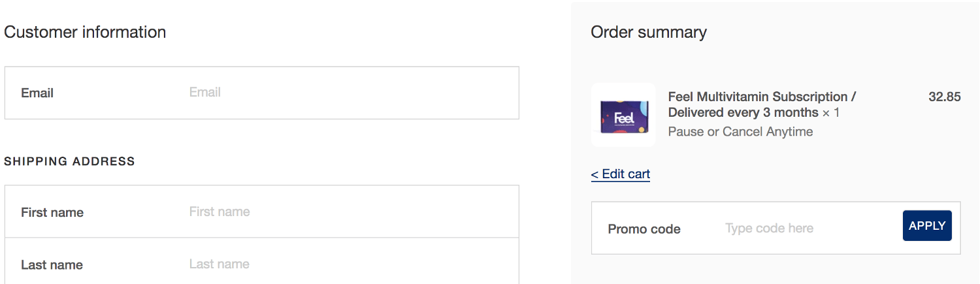980x284 pixels.
Task: Click the Pause or Cancel Anytime note
Action: point(740,132)
